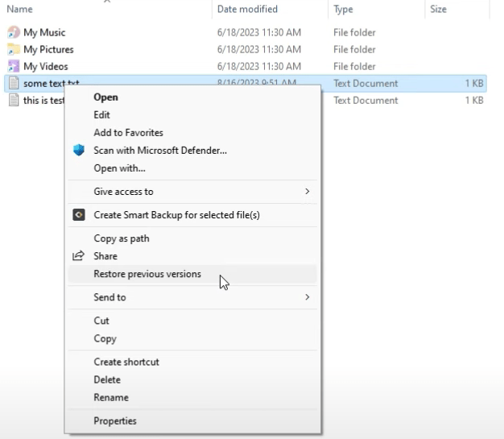Click the Share icon in context menu
The image size is (504, 439).
[x=79, y=256]
